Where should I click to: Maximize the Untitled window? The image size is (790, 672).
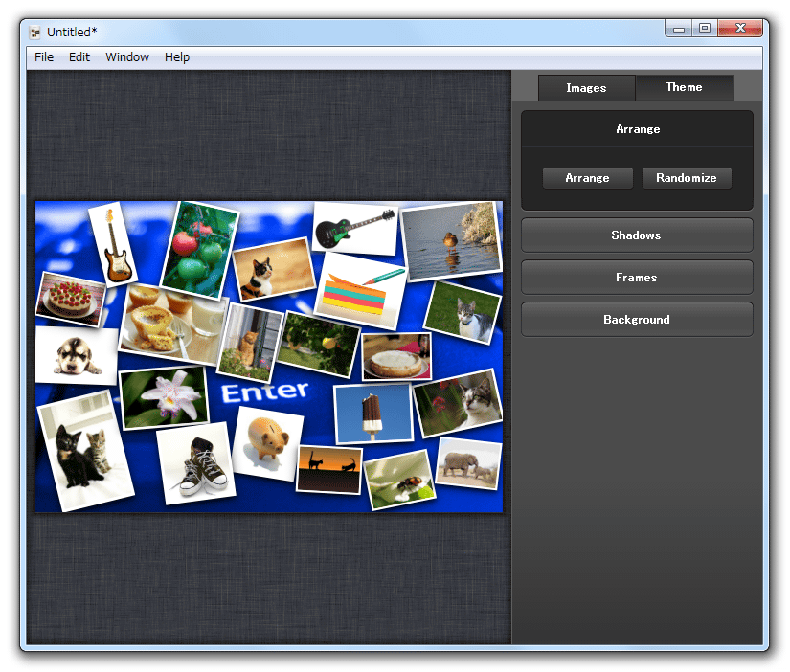point(705,28)
